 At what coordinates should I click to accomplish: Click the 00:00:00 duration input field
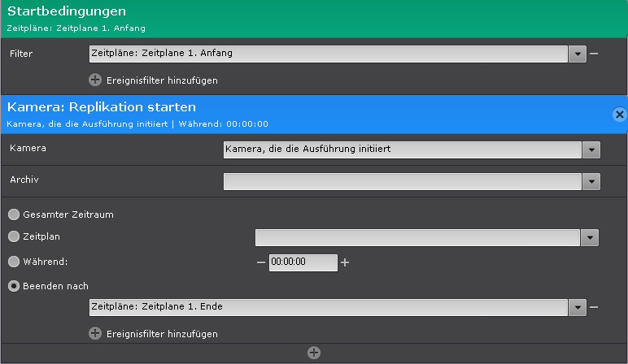point(303,262)
